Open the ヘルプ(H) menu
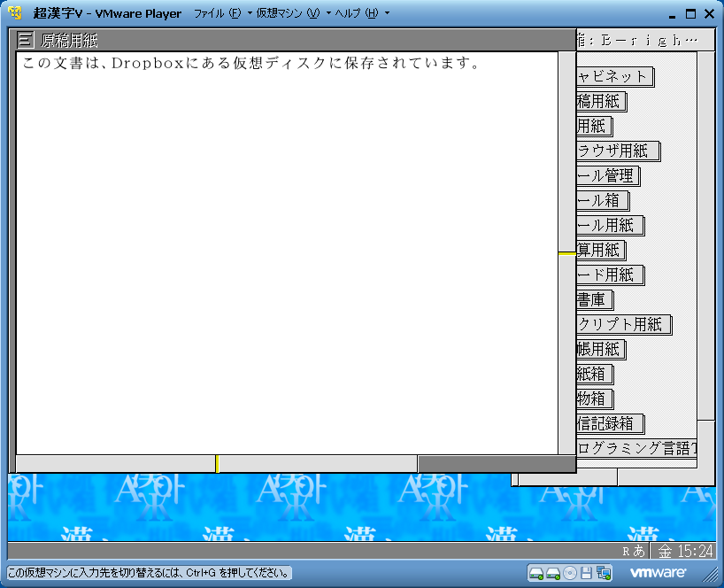 coord(356,13)
